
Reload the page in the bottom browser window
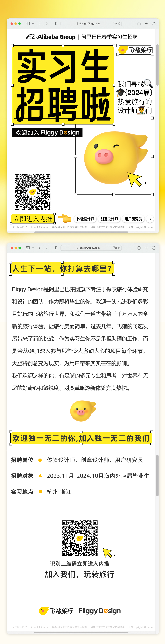point(119,248)
